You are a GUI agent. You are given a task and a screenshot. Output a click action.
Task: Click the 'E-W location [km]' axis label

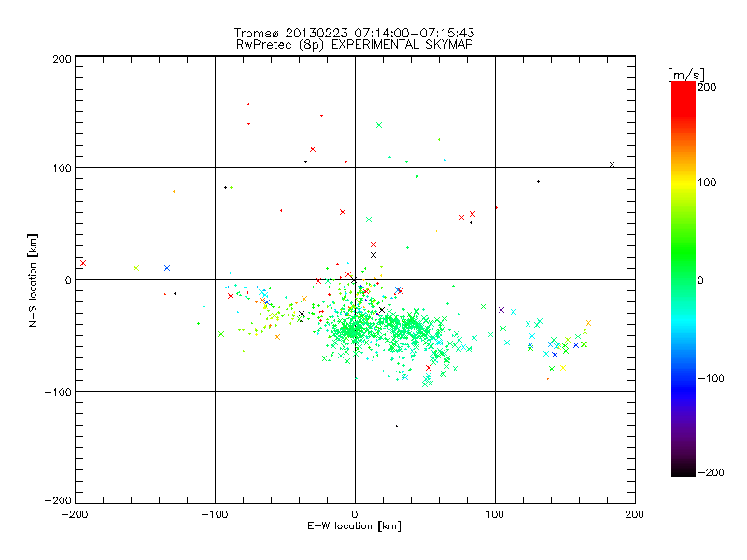354,526
